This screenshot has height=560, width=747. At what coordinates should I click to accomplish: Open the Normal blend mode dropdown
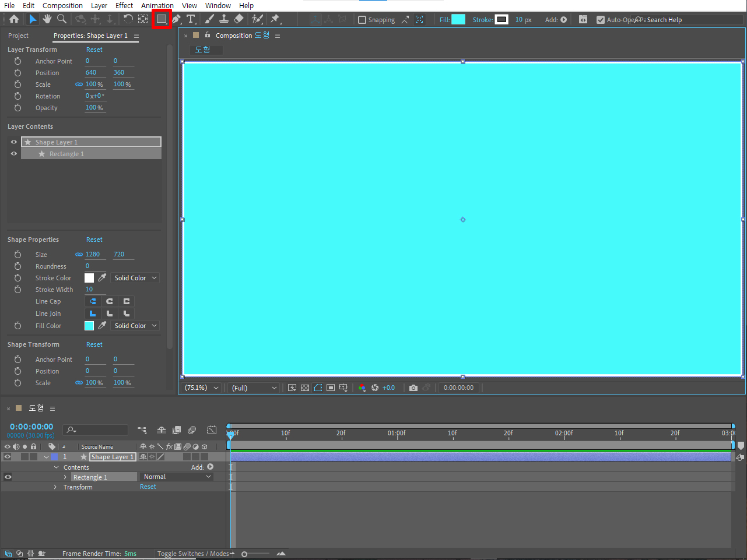click(x=177, y=477)
